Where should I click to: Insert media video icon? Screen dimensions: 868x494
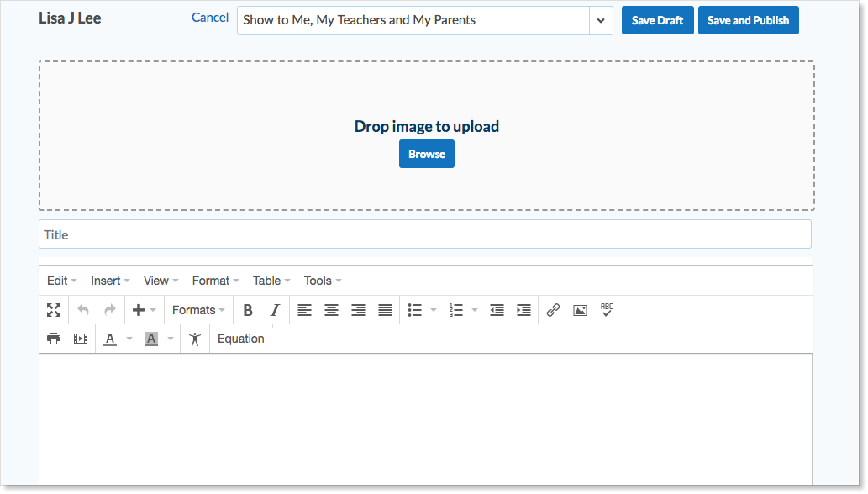[81, 339]
